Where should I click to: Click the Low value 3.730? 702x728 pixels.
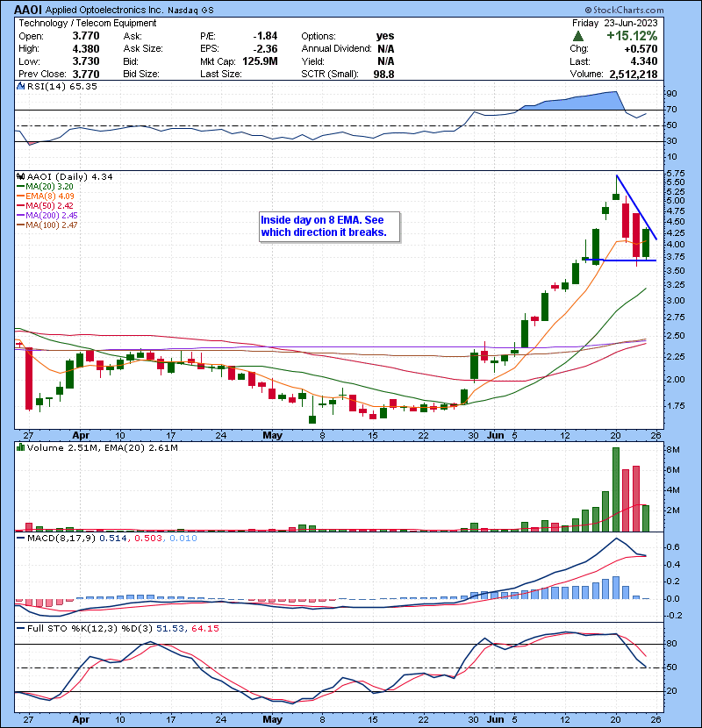pos(86,61)
